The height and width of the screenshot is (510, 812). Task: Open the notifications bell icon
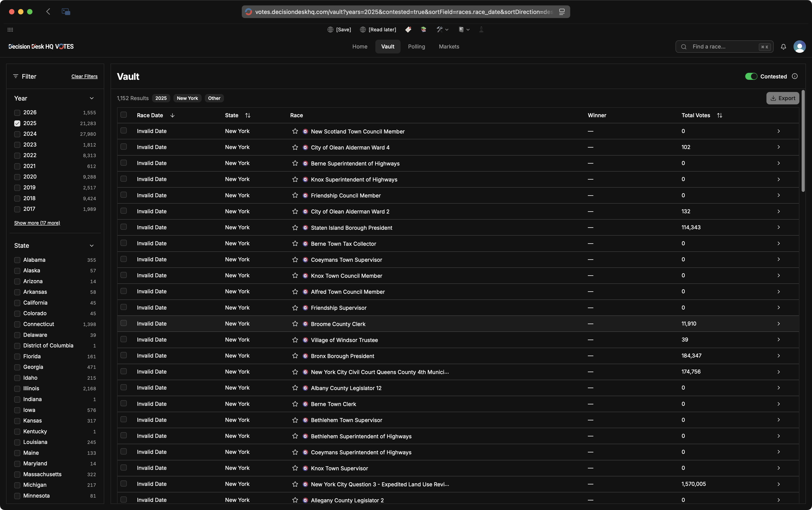coord(783,46)
